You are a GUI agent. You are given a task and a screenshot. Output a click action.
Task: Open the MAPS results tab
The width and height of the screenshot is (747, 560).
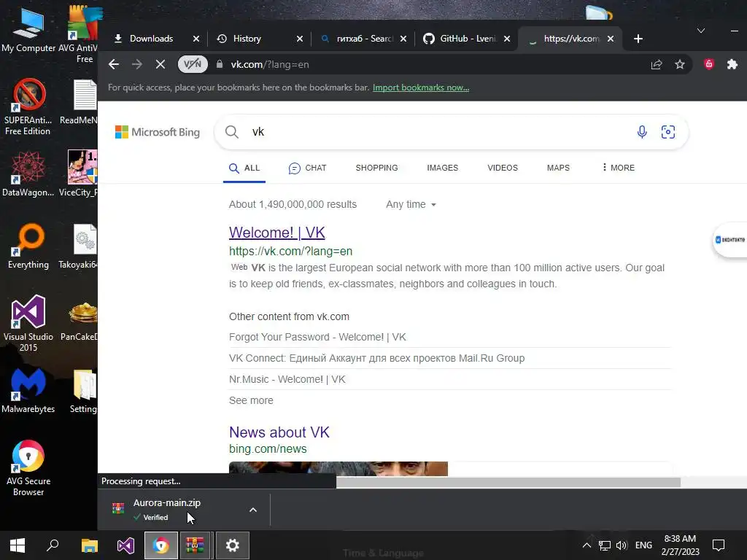pyautogui.click(x=558, y=168)
